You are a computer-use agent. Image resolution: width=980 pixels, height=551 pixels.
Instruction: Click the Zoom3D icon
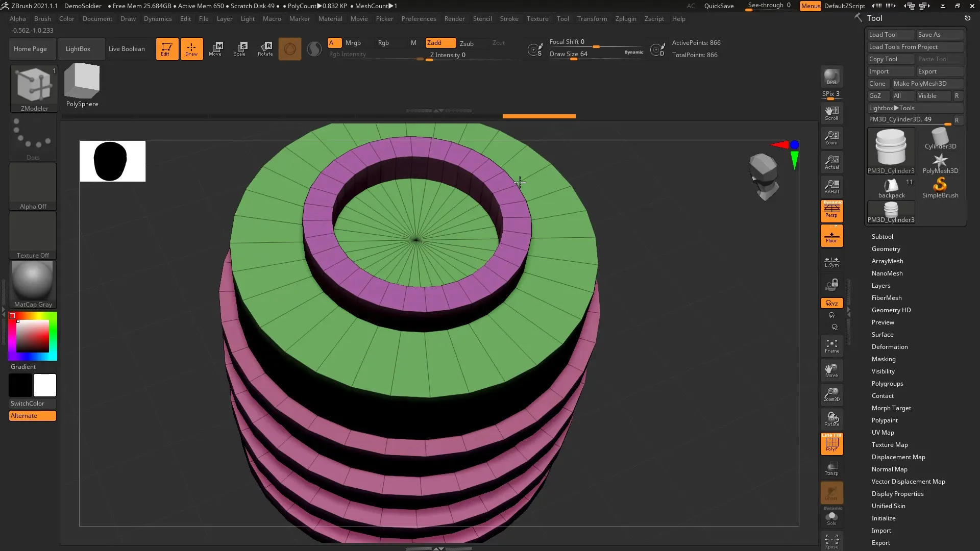pos(831,395)
